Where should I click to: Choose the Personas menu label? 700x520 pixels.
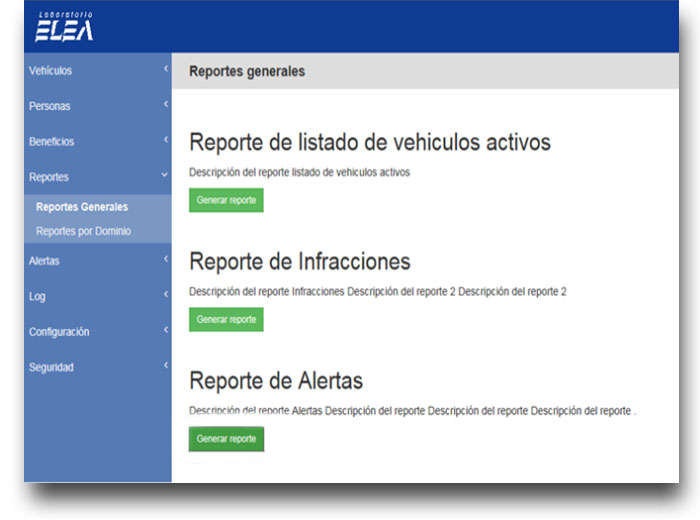[50, 106]
